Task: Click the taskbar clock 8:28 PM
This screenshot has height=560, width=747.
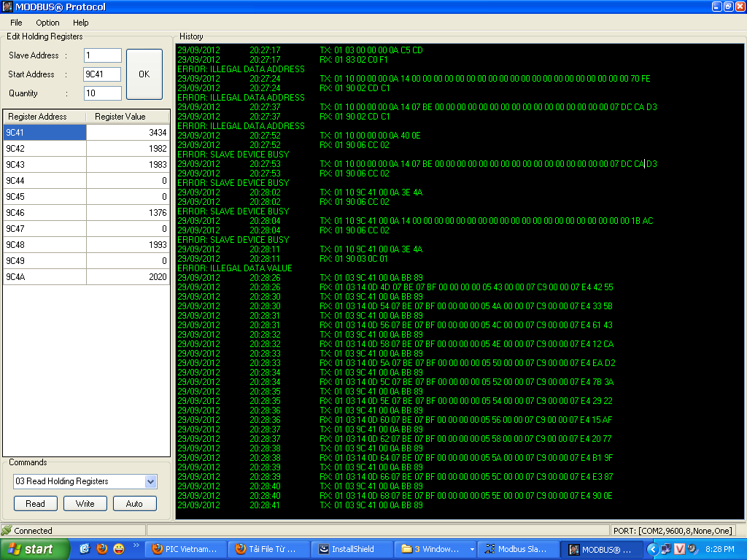Action: click(720, 549)
